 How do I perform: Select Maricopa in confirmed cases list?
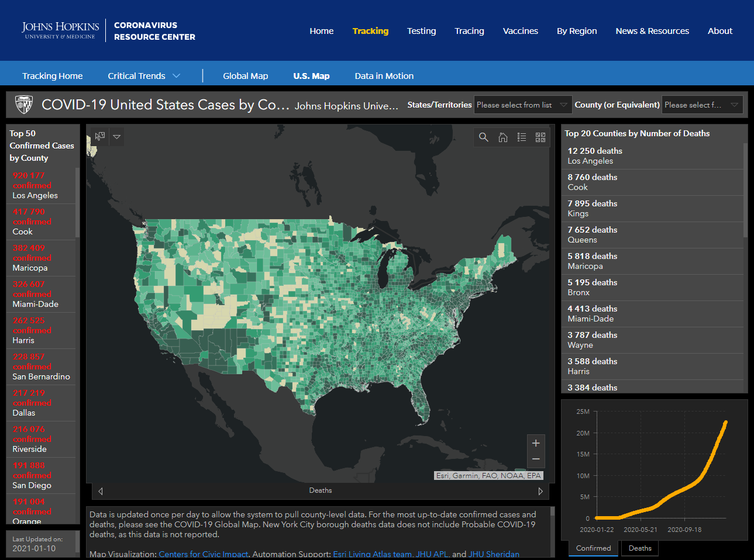click(42, 258)
